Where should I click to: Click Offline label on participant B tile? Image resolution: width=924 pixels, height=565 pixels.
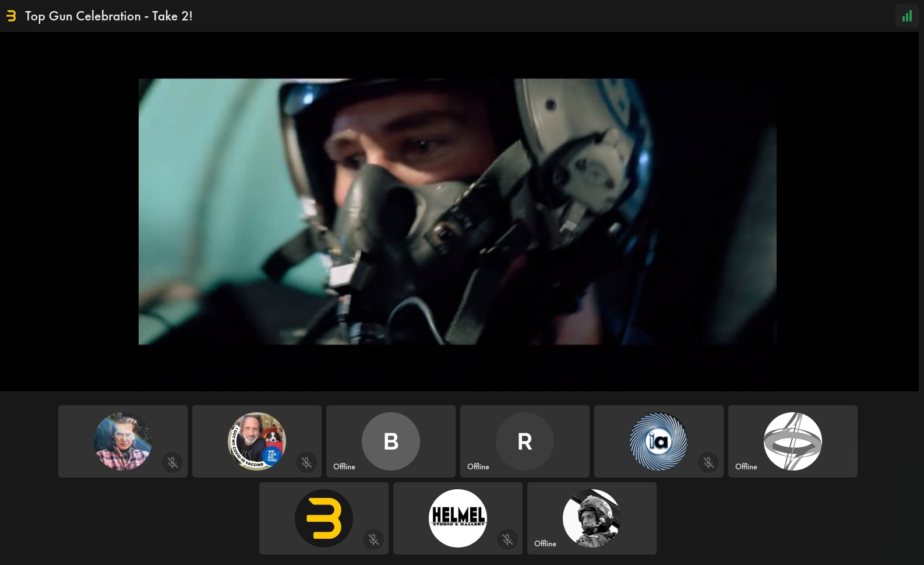click(344, 466)
